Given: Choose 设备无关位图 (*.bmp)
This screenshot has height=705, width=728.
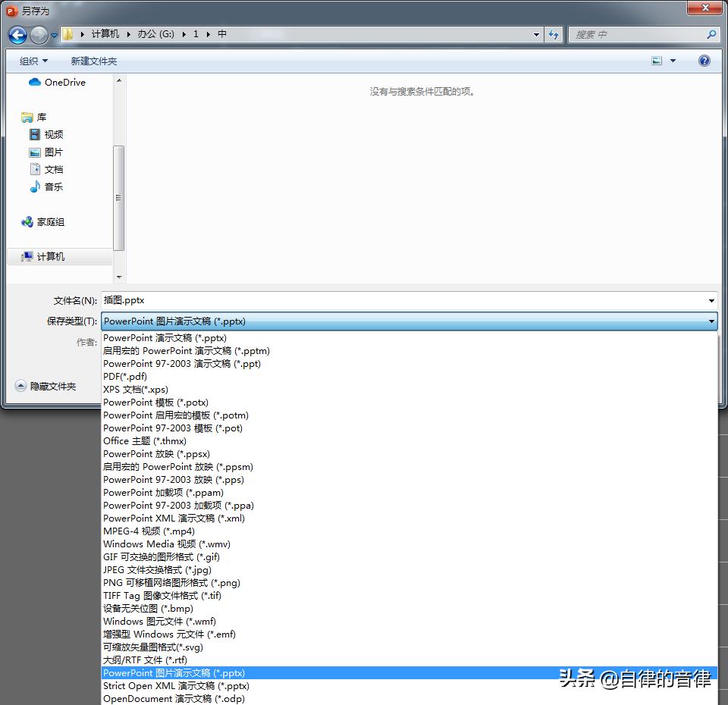Looking at the screenshot, I should coord(409,609).
